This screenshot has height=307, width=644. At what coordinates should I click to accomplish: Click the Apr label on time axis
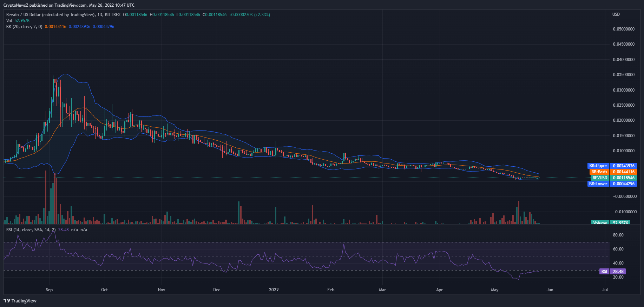coord(439,290)
